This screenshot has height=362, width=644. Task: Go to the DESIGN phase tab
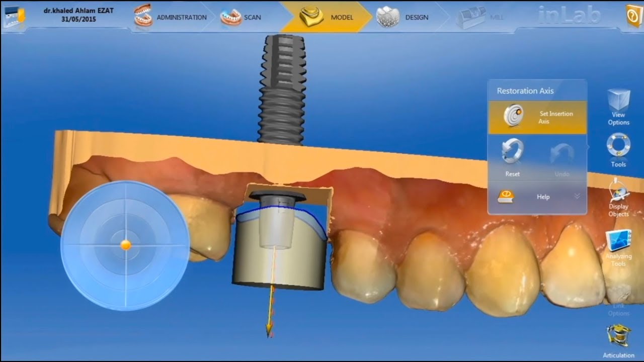click(x=403, y=17)
